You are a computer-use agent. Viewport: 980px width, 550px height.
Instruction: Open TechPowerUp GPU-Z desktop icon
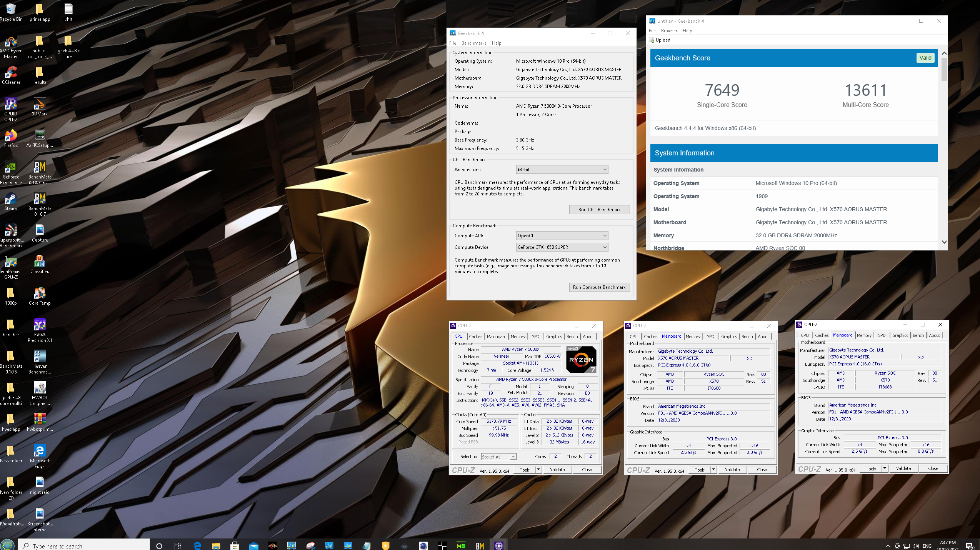coord(11,268)
